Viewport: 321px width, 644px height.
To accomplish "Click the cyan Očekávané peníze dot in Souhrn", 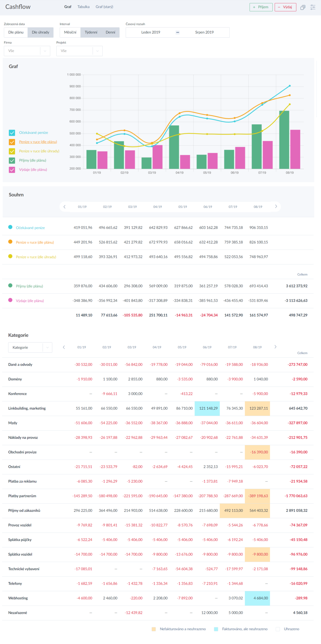I will coord(10,227).
